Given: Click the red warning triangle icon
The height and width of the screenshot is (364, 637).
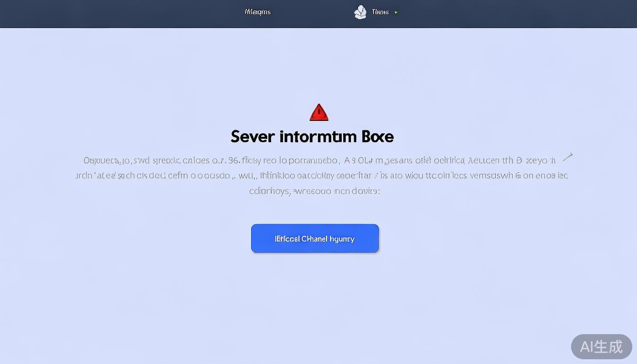Looking at the screenshot, I should pos(319,113).
